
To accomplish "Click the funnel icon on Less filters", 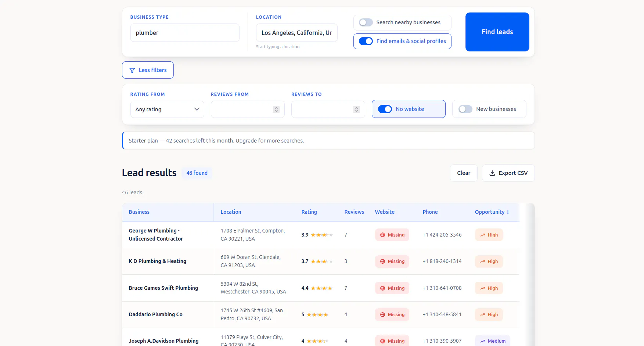I will click(132, 70).
